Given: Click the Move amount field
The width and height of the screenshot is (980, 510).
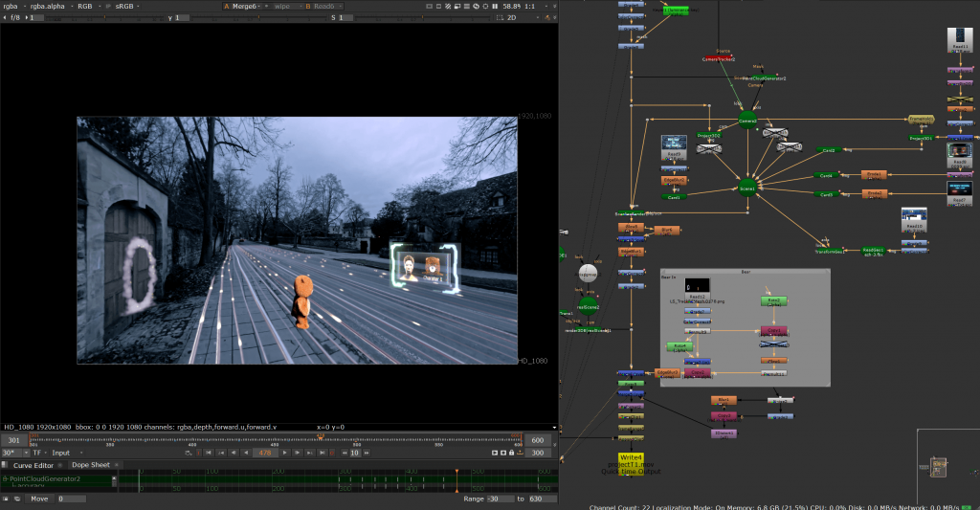Looking at the screenshot, I should pyautogui.click(x=71, y=499).
